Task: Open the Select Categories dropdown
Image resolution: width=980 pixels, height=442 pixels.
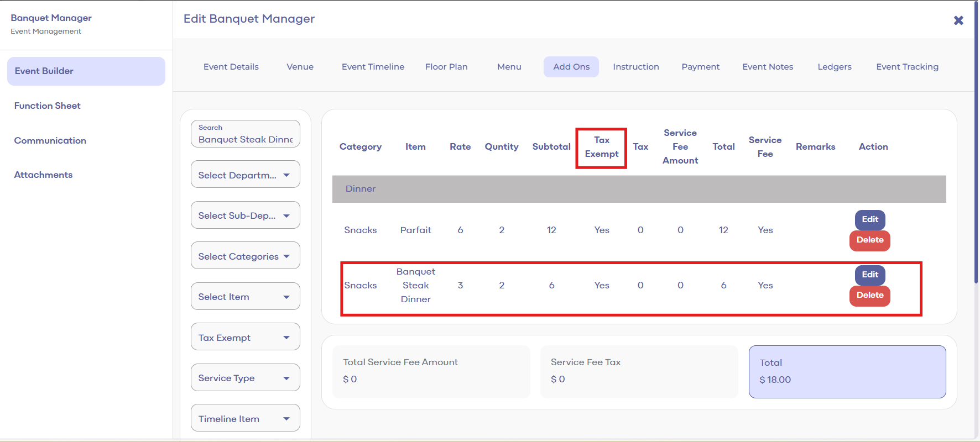Action: pyautogui.click(x=245, y=256)
